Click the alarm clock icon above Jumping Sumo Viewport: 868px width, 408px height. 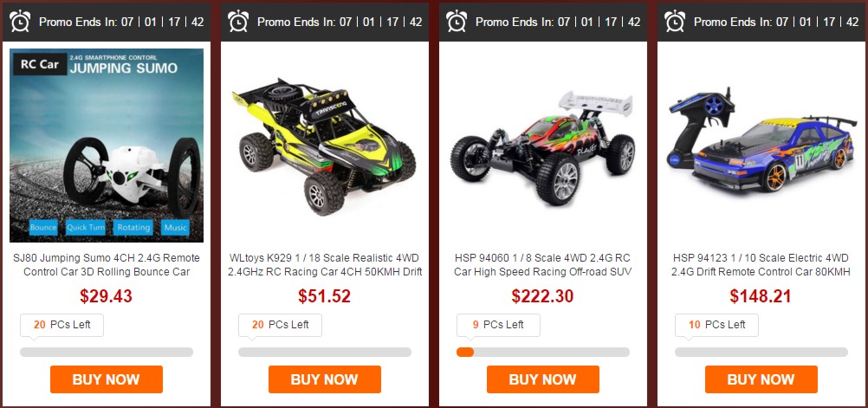pos(21,21)
